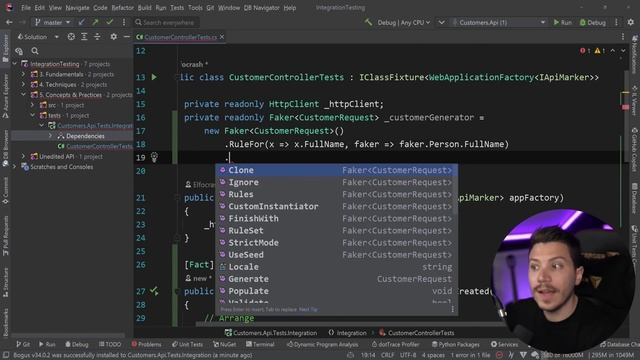Open completion popup options three dots
This screenshot has width=640, height=360.
[452, 309]
